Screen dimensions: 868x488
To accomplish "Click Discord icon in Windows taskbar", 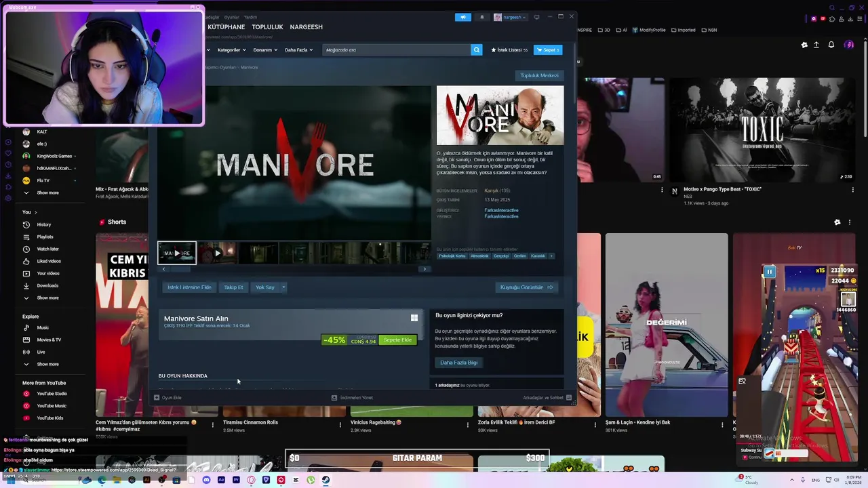I will pyautogui.click(x=206, y=480).
